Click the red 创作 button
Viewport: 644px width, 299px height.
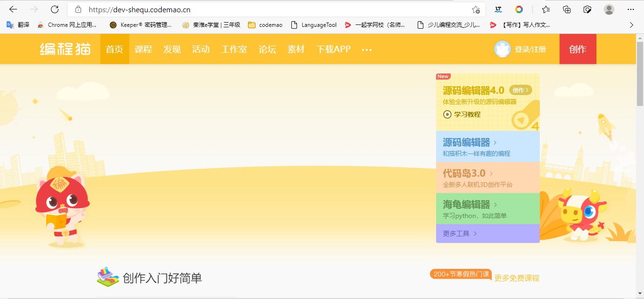578,49
